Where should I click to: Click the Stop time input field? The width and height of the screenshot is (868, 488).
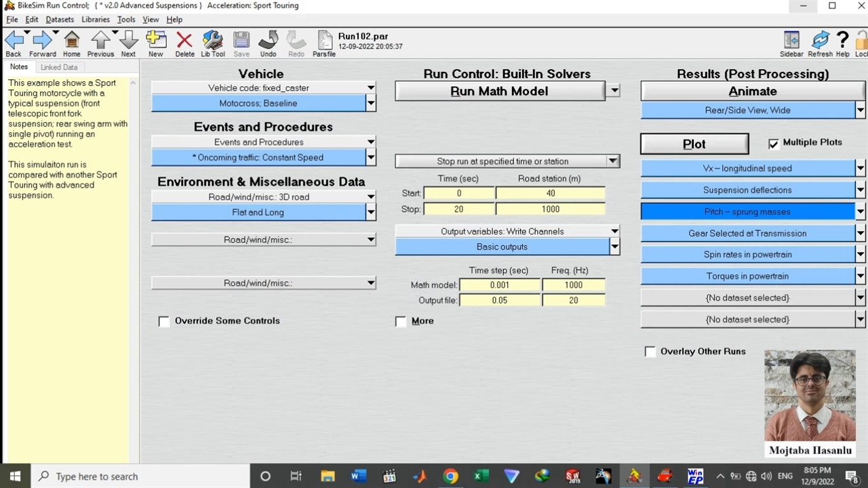click(x=459, y=209)
